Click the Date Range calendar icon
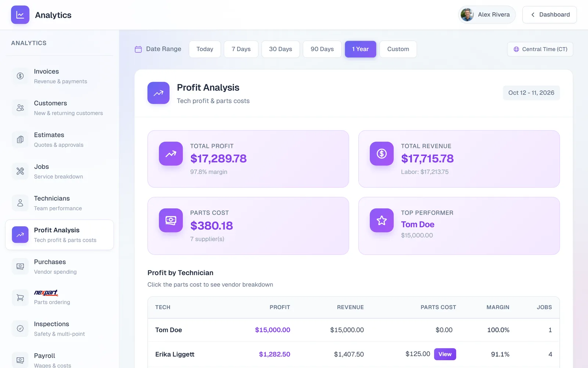This screenshot has width=588, height=368. (138, 49)
